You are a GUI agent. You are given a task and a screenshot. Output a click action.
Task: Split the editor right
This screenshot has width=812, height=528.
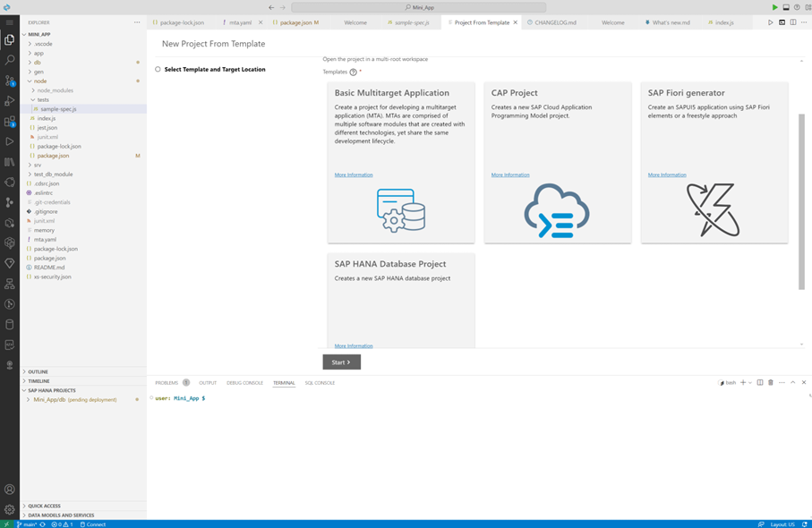click(x=793, y=22)
